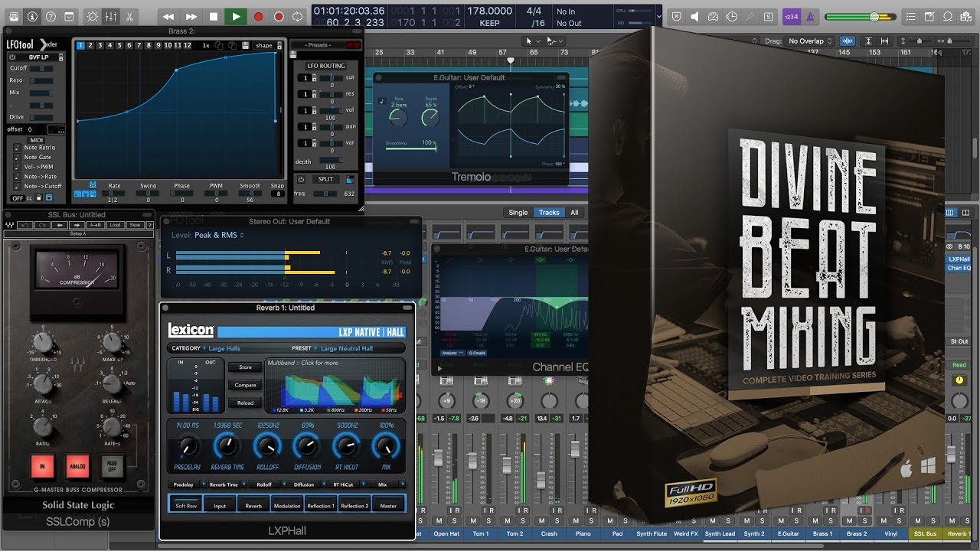Enable Note Retrig checkbox in LFOtool

click(x=18, y=148)
